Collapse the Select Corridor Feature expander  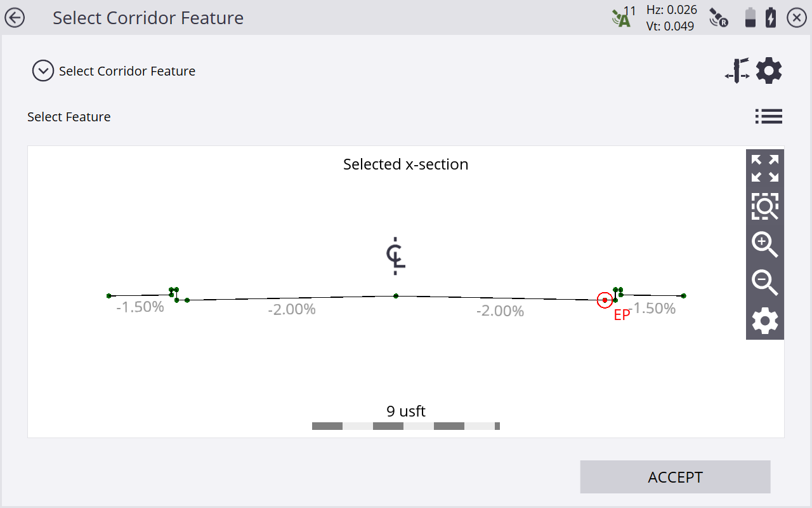click(43, 71)
